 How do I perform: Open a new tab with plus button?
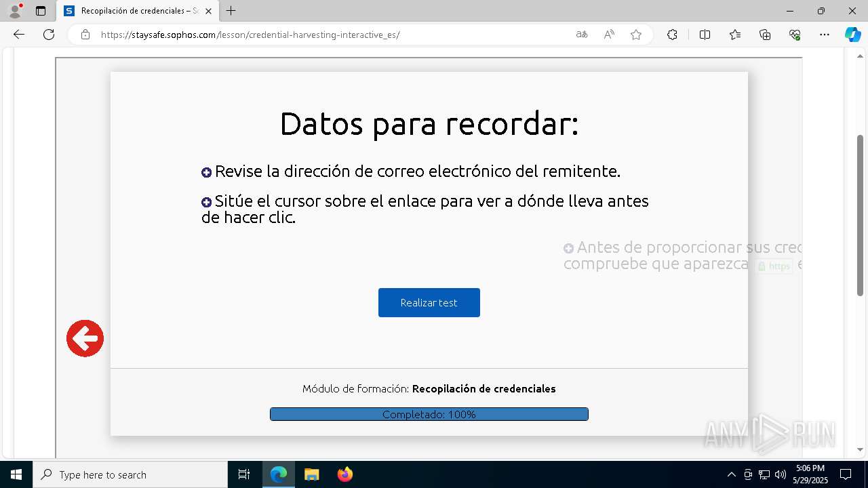(231, 11)
